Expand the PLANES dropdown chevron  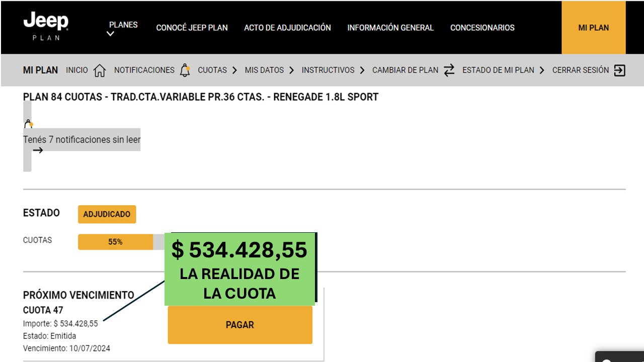point(111,34)
